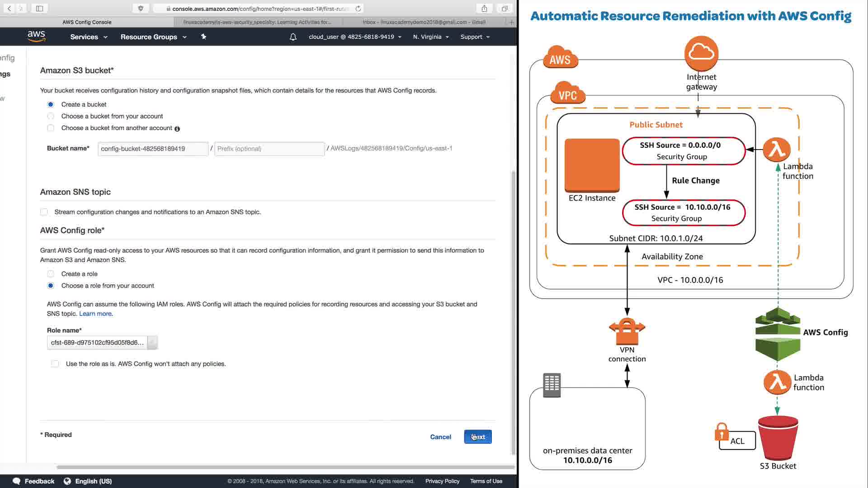868x488 pixels.
Task: Click the AWS logo home icon
Action: click(36, 37)
